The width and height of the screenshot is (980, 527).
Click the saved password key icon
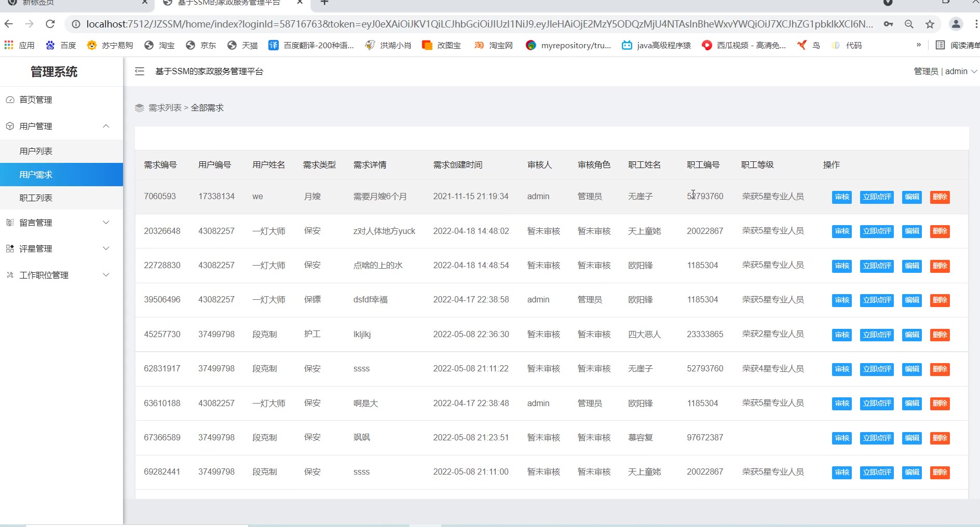click(x=888, y=24)
